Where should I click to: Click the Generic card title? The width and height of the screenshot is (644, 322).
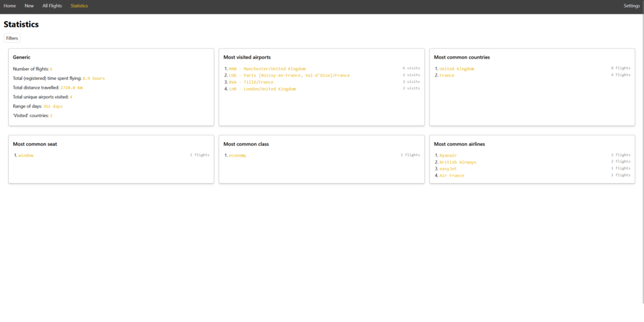coord(21,57)
